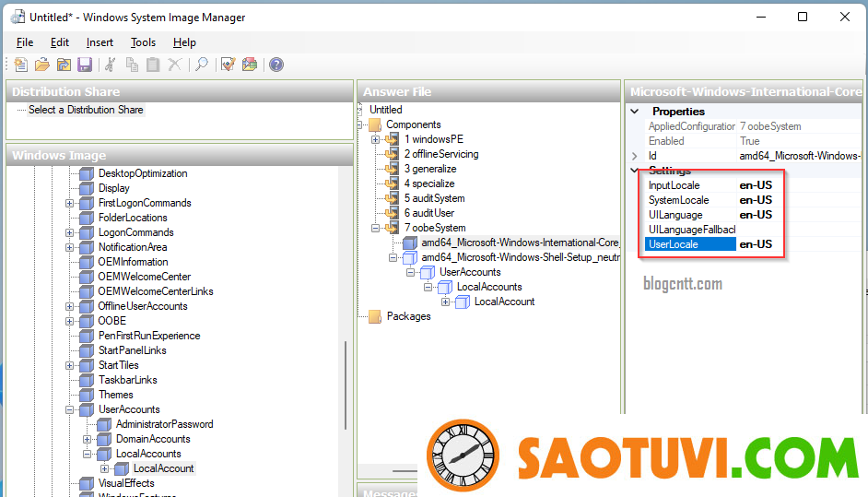868x497 pixels.
Task: Click the 2 offlineServicing pass icon
Action: (392, 154)
